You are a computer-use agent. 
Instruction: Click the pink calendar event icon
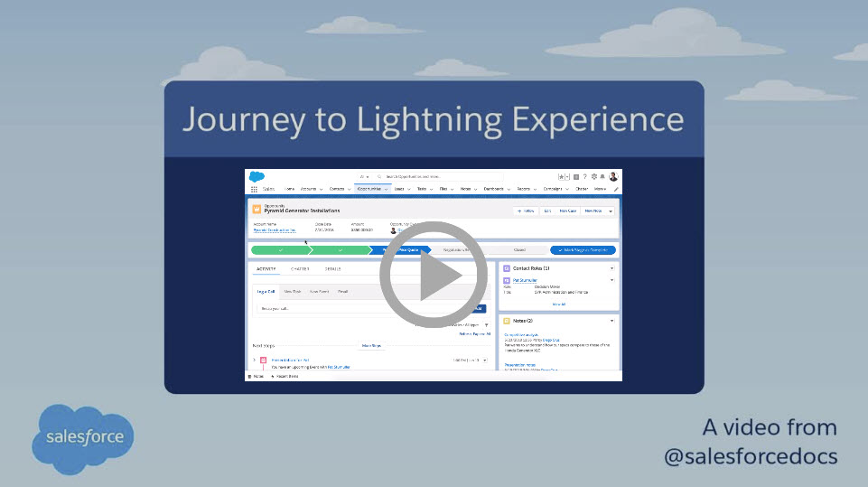coord(264,361)
